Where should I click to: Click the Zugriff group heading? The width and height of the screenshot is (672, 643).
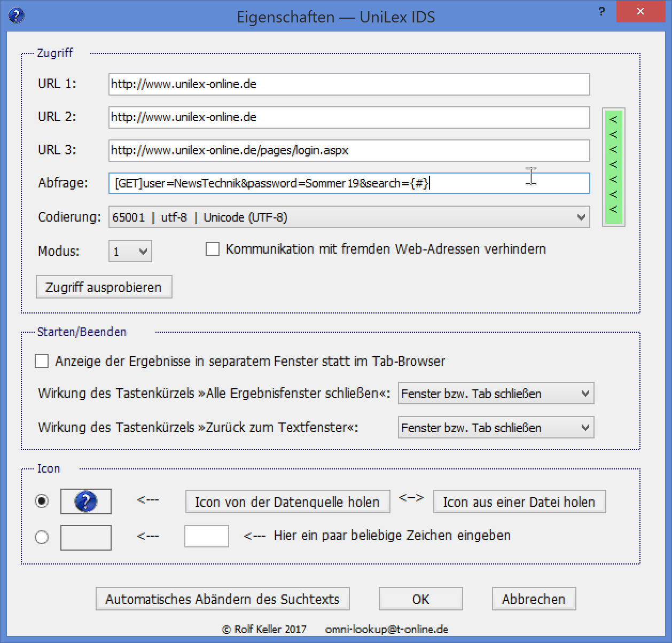pos(55,53)
